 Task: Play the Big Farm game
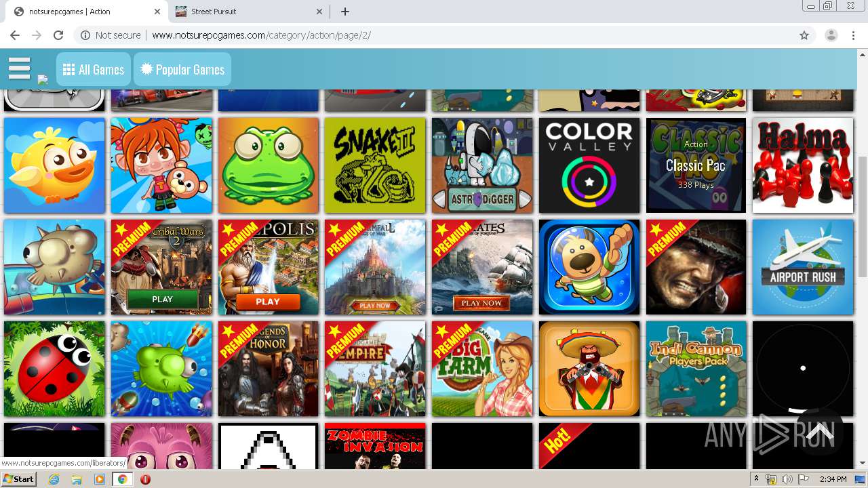click(x=482, y=369)
